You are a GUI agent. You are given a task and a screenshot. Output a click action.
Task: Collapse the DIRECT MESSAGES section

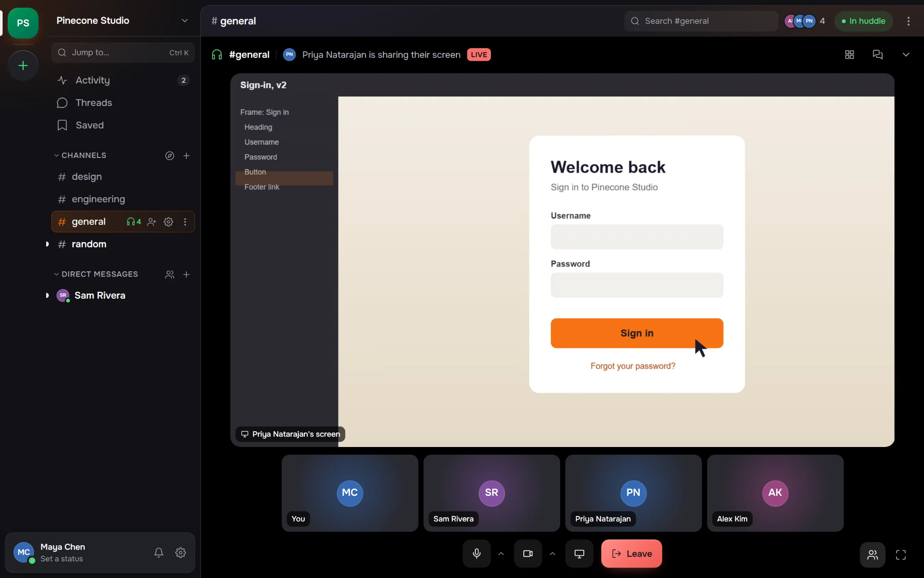pos(96,274)
